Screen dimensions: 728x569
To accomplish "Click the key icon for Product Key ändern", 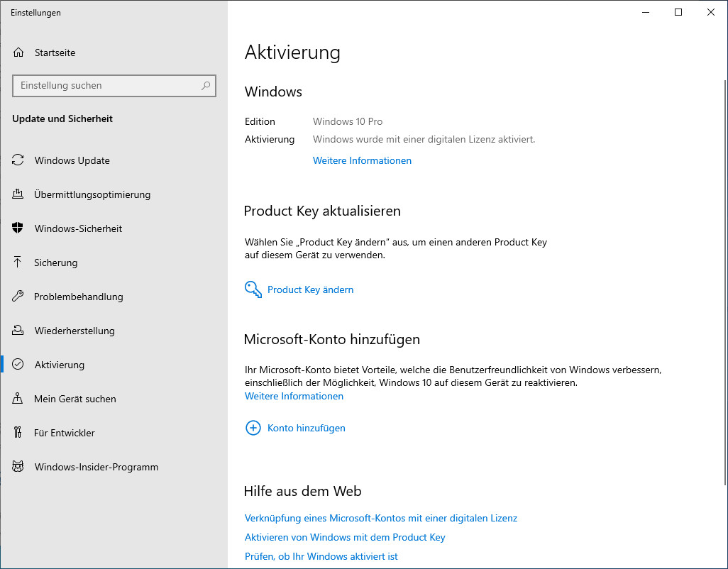I will 253,289.
